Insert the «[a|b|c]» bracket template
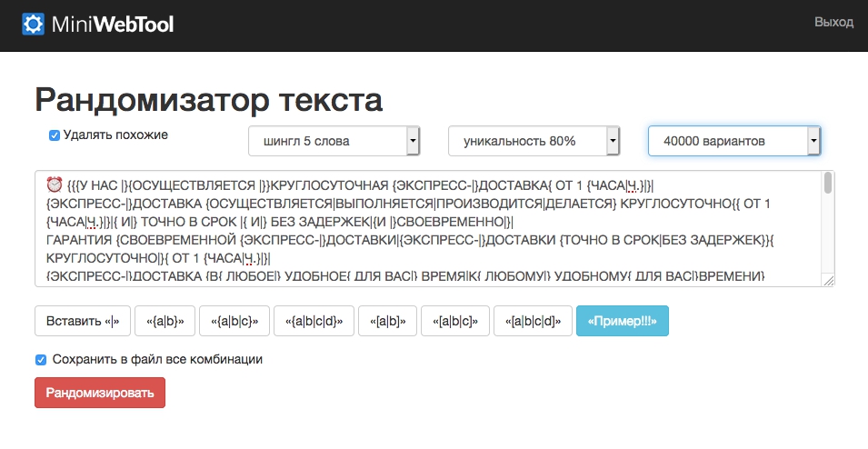The height and width of the screenshot is (449, 868). [x=455, y=321]
